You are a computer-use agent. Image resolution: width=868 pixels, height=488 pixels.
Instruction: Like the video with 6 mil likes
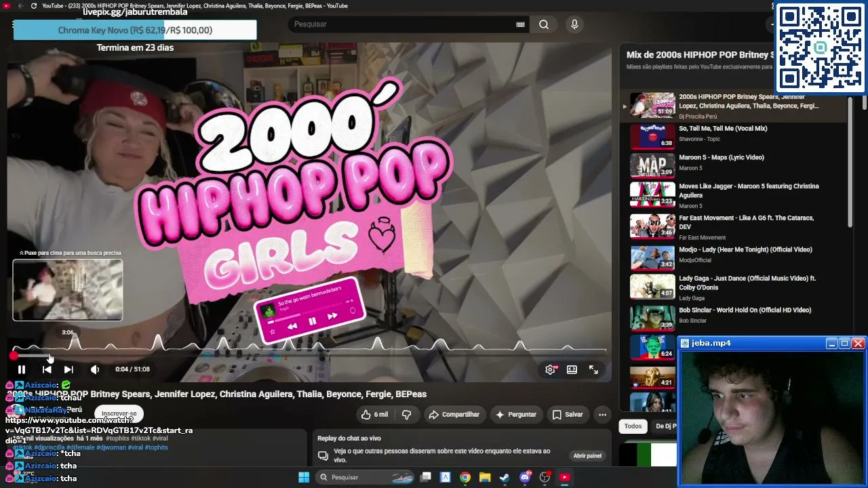(374, 415)
